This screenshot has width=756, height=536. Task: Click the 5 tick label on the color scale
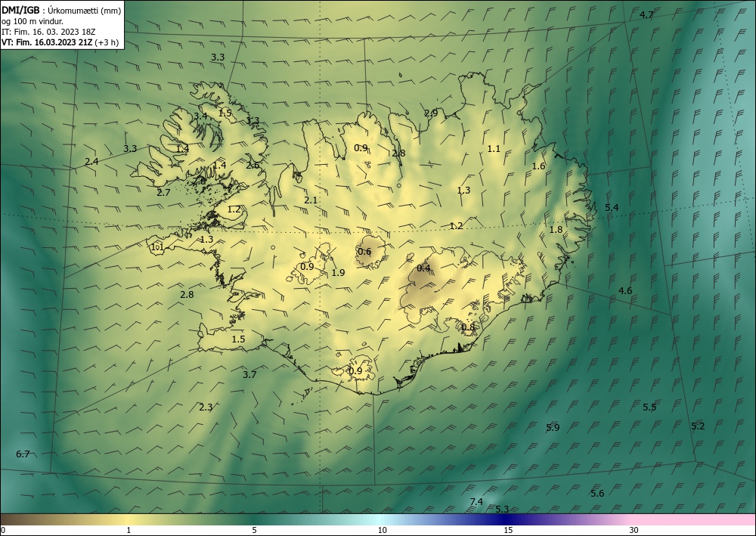pyautogui.click(x=254, y=530)
